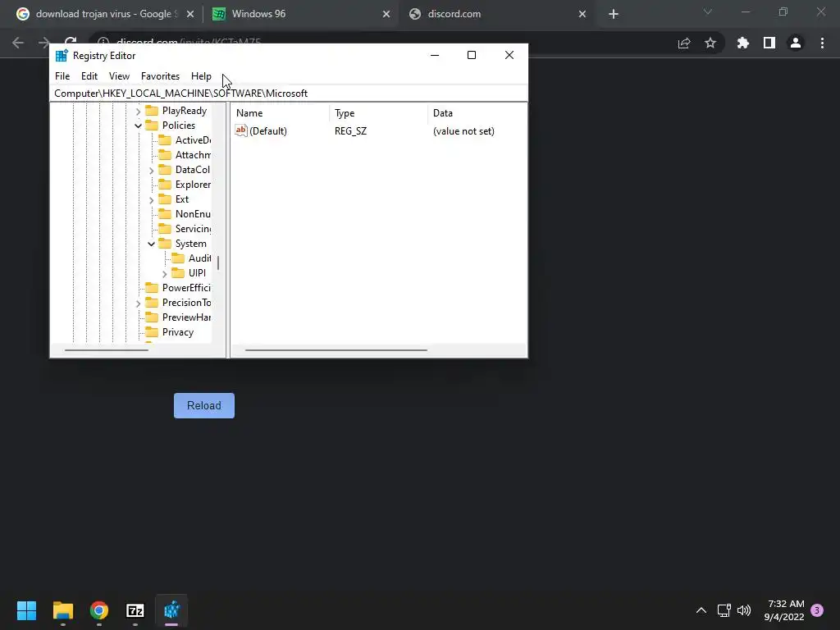The height and width of the screenshot is (630, 840).
Task: Share this page from Chrome toolbar
Action: pyautogui.click(x=684, y=43)
